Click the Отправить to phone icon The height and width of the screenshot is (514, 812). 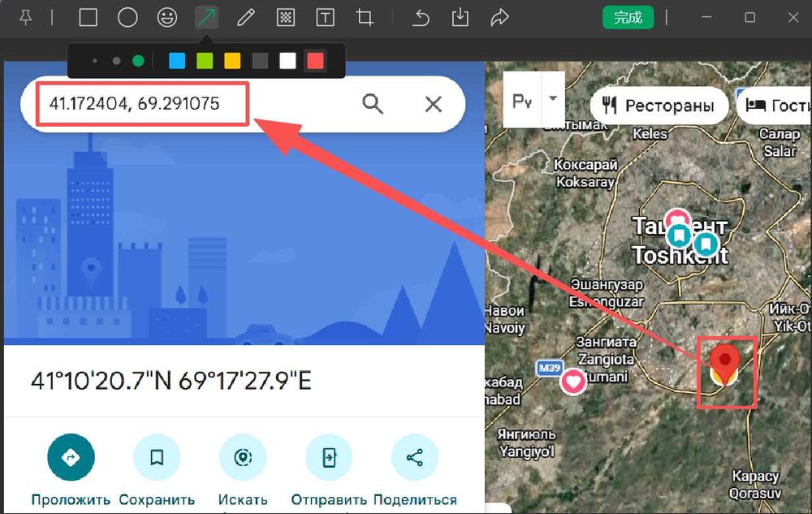pyautogui.click(x=329, y=457)
